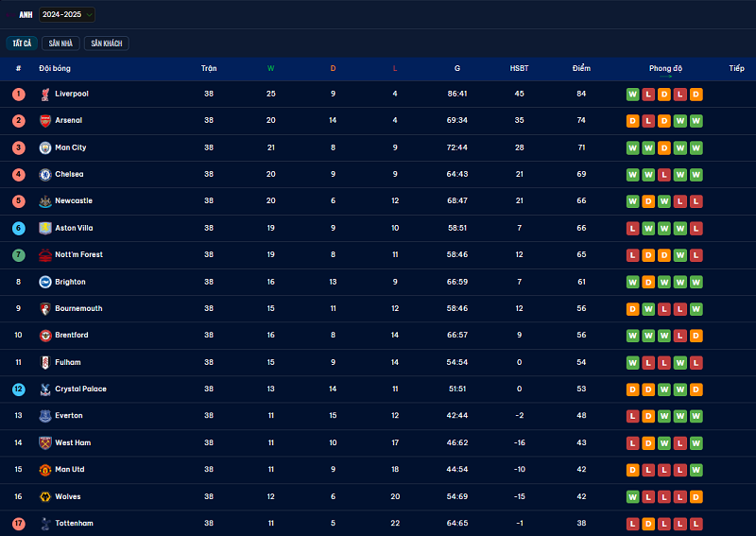Open the Man City team link
The height and width of the screenshot is (536, 756).
coord(70,147)
